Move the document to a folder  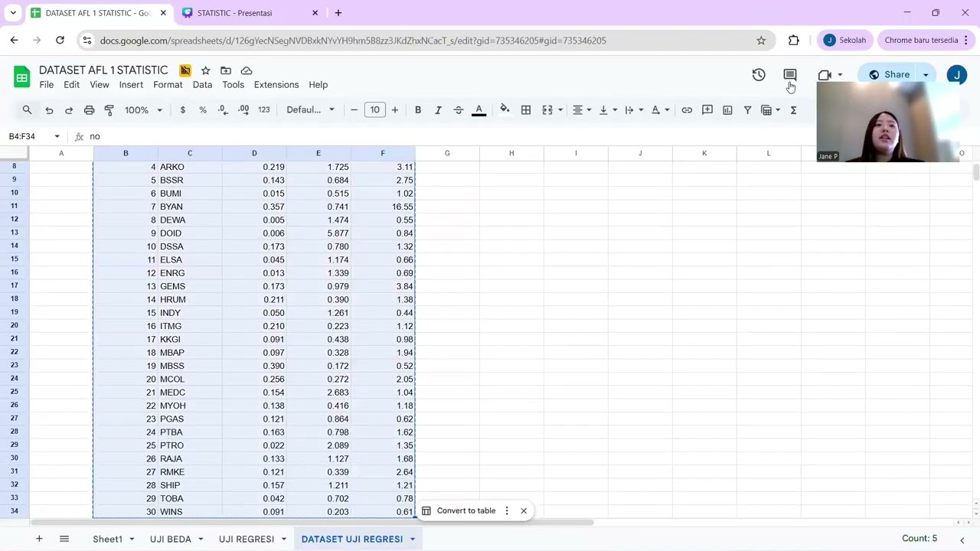click(226, 70)
